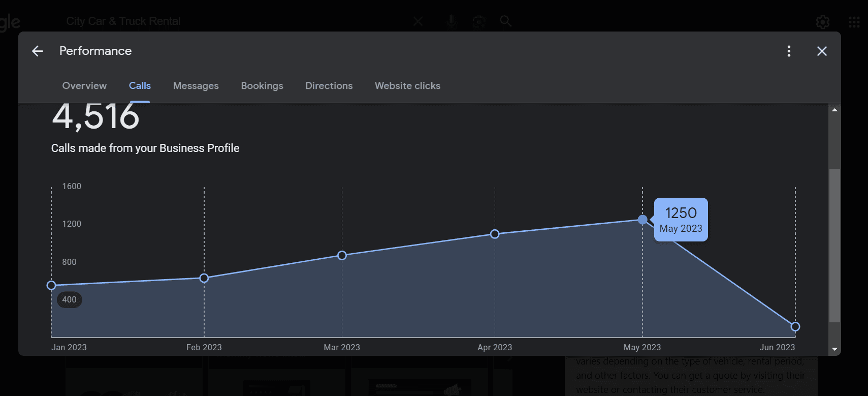Click the 1250 May 2023 tooltip
Screen dimensions: 868x396
tap(681, 220)
